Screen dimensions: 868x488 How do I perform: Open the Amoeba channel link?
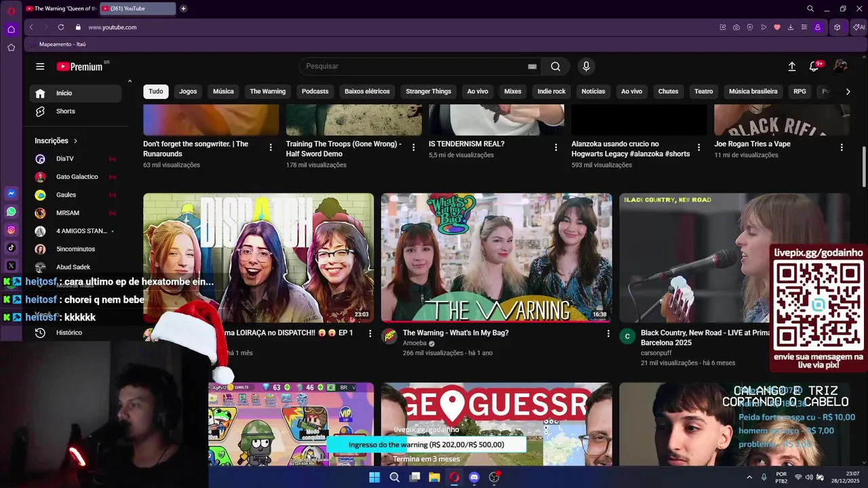coord(414,343)
